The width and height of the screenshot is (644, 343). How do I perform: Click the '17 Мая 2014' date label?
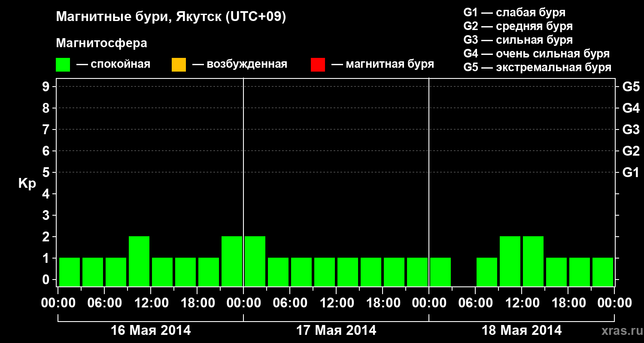[x=336, y=330]
